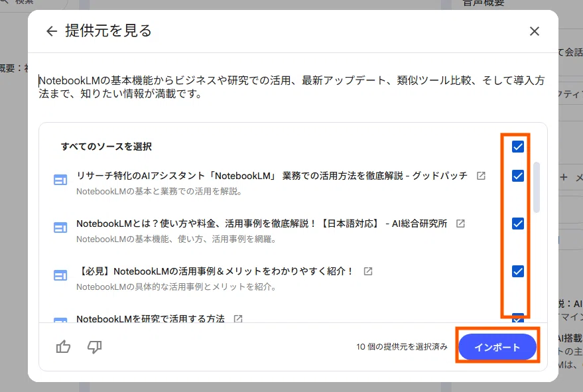
Task: Uncheck the 【必見】NotebookLMの活用事例 source checkbox
Action: [x=517, y=271]
